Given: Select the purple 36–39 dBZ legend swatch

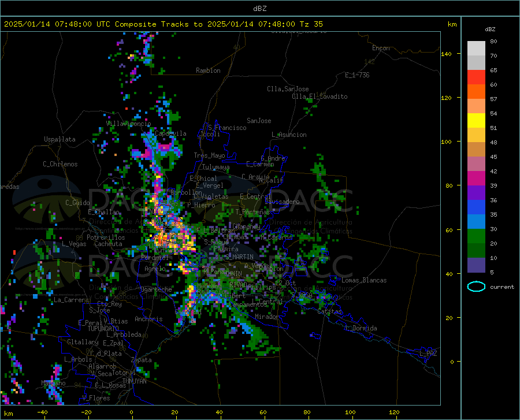Looking at the screenshot, I should pyautogui.click(x=476, y=193).
